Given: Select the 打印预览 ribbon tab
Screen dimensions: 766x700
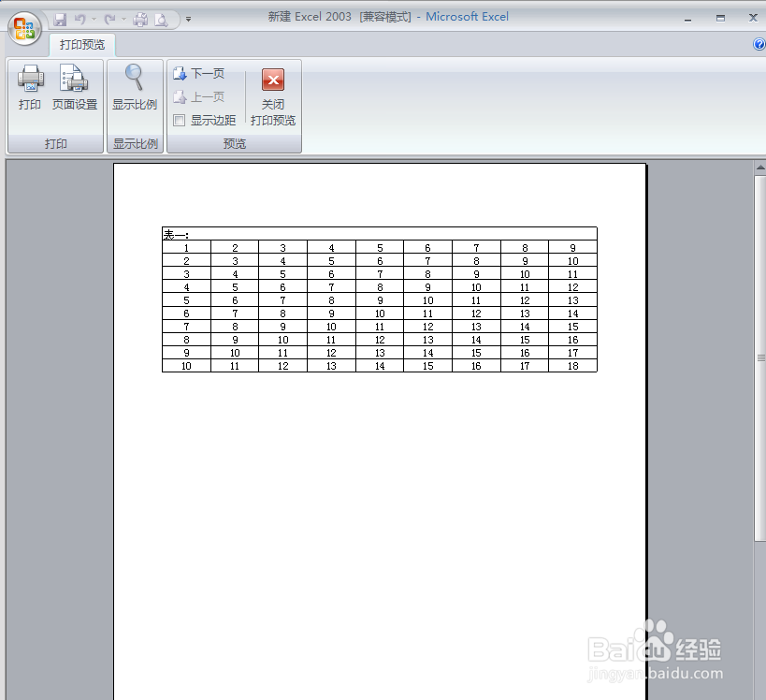Looking at the screenshot, I should [x=80, y=44].
